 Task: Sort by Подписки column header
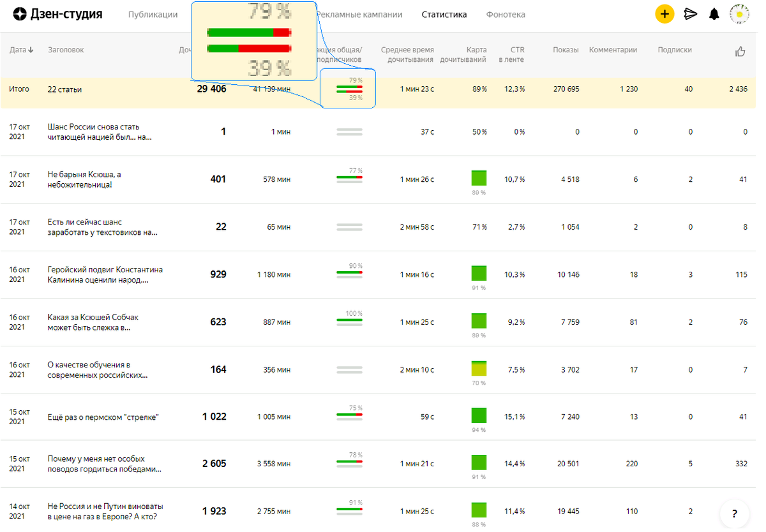tap(675, 50)
